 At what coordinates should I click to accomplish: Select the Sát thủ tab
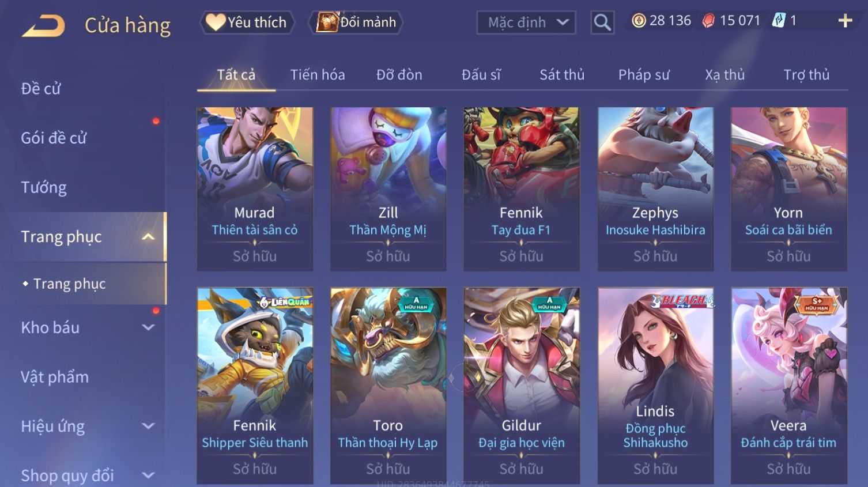pyautogui.click(x=562, y=75)
